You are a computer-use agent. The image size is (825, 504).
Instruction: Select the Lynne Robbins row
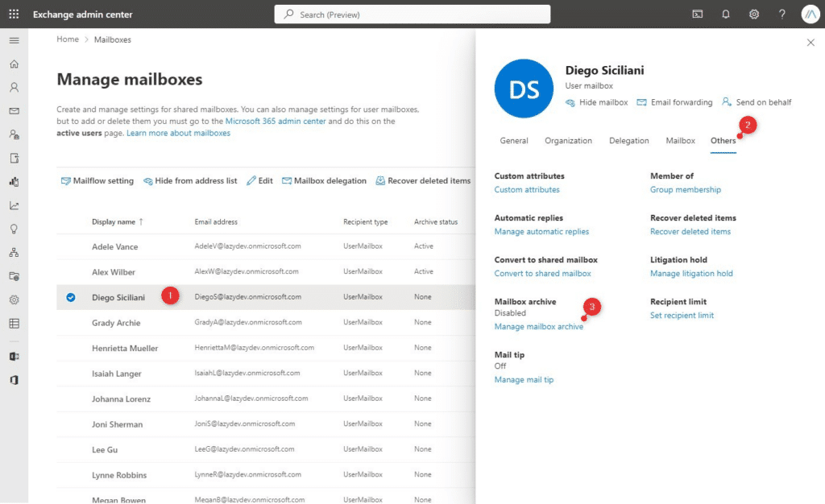[266, 475]
